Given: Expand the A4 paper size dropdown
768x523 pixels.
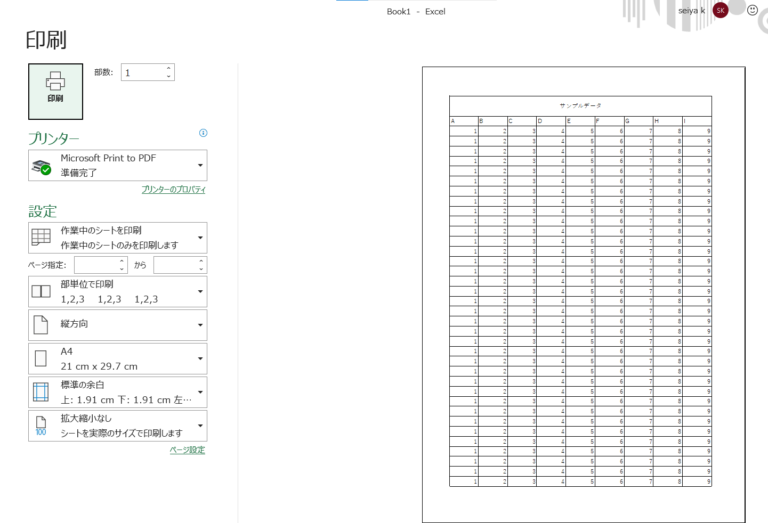Looking at the screenshot, I should pyautogui.click(x=201, y=359).
